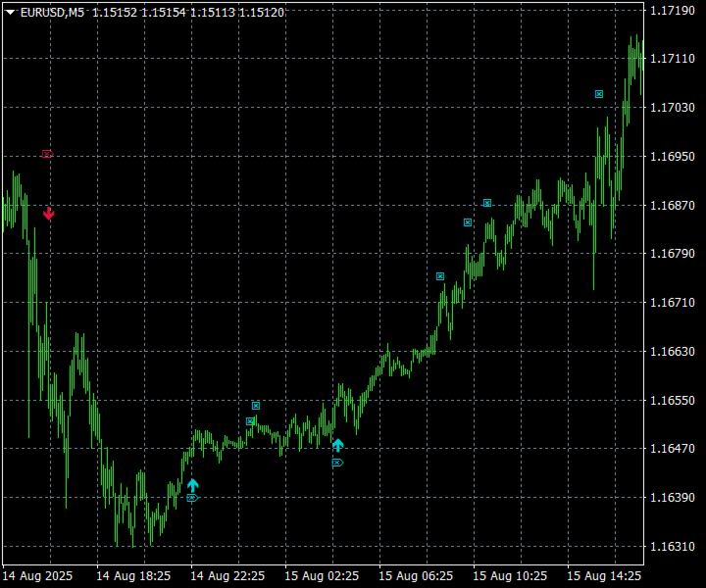Click the 1.17110 price scale label
Image resolution: width=706 pixels, height=588 pixels.
(x=673, y=59)
